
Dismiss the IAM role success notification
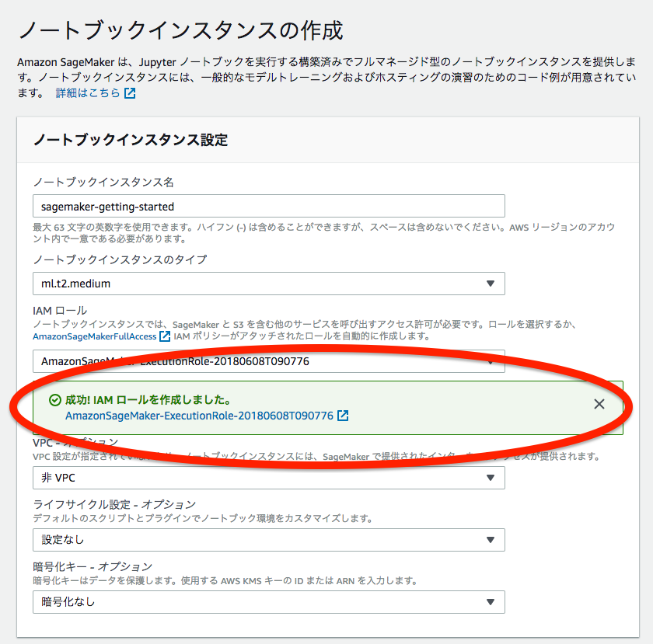coord(599,404)
